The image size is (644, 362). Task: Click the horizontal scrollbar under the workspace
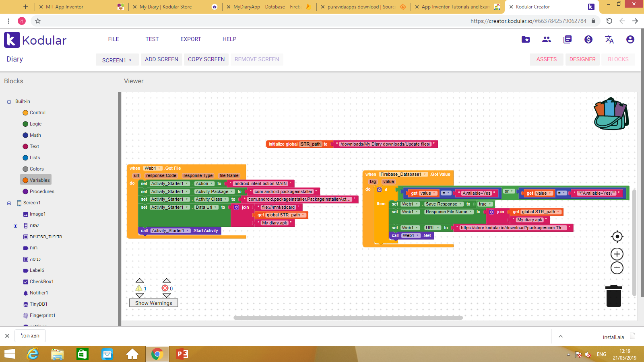[x=348, y=318]
